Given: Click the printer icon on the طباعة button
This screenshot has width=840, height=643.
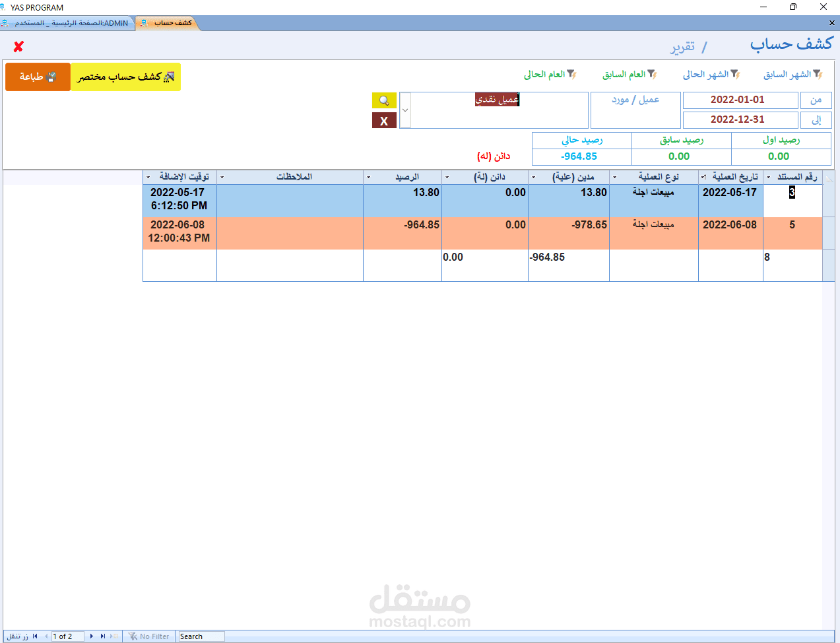Looking at the screenshot, I should point(52,77).
